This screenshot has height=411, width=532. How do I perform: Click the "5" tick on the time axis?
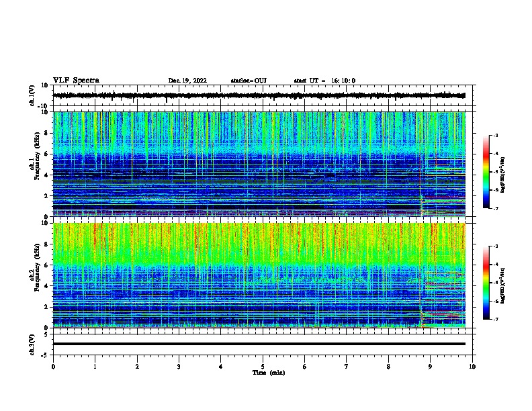[263, 367]
